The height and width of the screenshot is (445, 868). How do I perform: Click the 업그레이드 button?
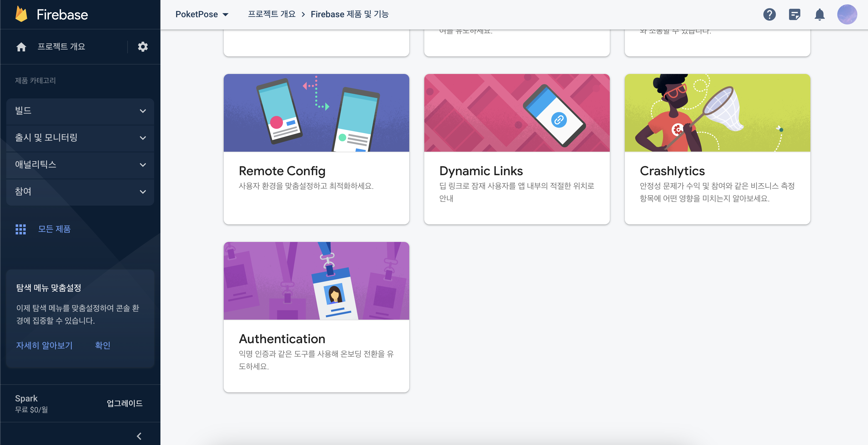[124, 403]
